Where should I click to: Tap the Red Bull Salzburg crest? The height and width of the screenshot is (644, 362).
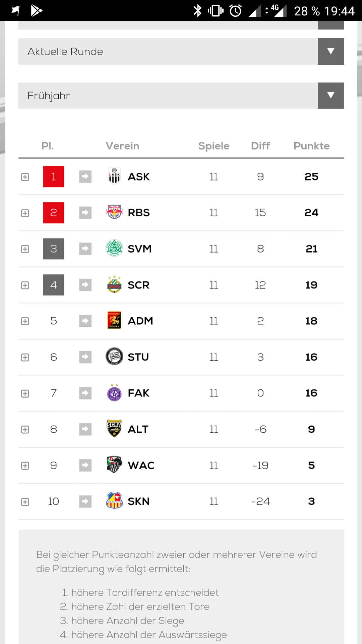pyautogui.click(x=114, y=212)
